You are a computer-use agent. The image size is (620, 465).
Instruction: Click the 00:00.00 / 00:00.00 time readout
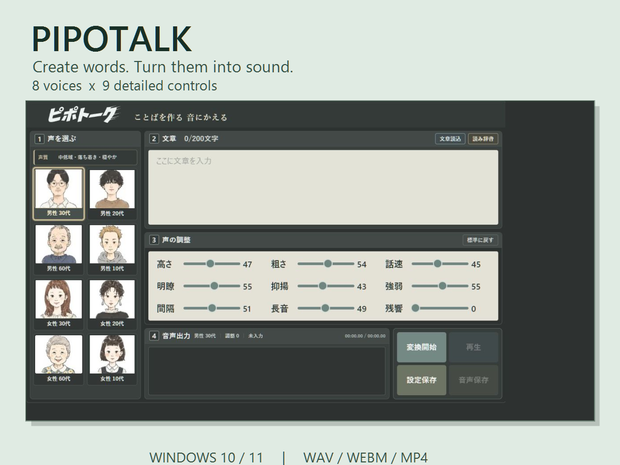365,336
